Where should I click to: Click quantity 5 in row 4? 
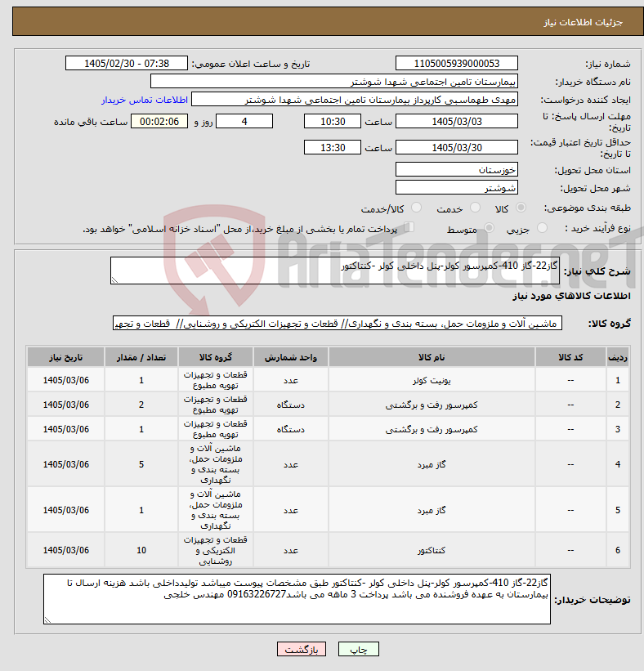coord(141,464)
